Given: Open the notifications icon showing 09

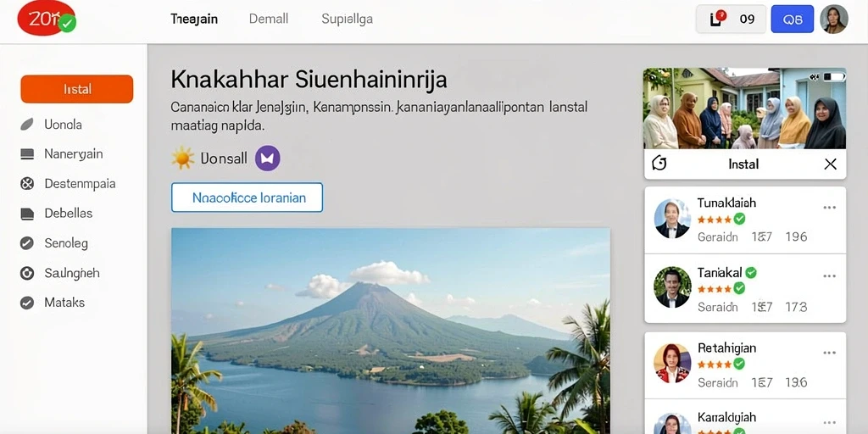Looking at the screenshot, I should (731, 19).
